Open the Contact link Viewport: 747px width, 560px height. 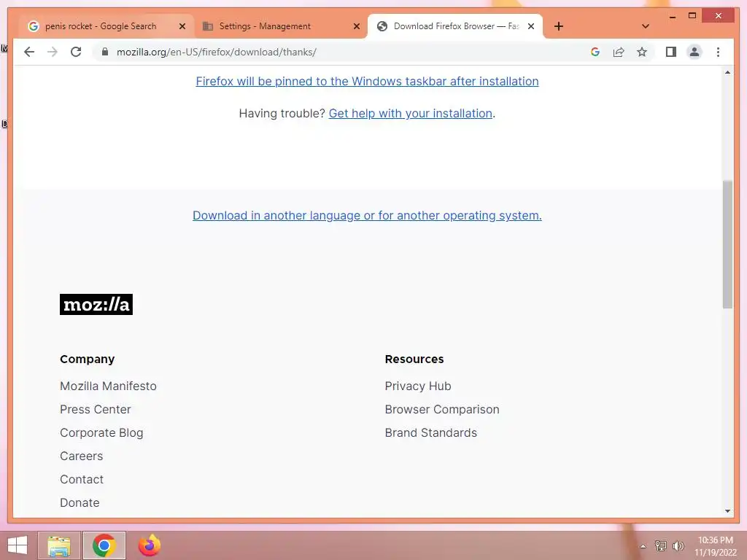[x=82, y=479]
